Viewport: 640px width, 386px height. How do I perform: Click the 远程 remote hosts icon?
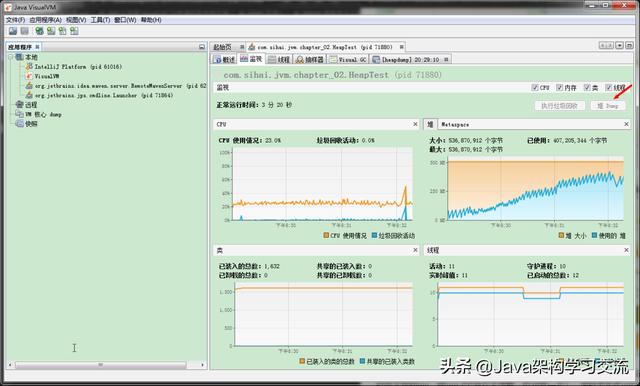19,105
